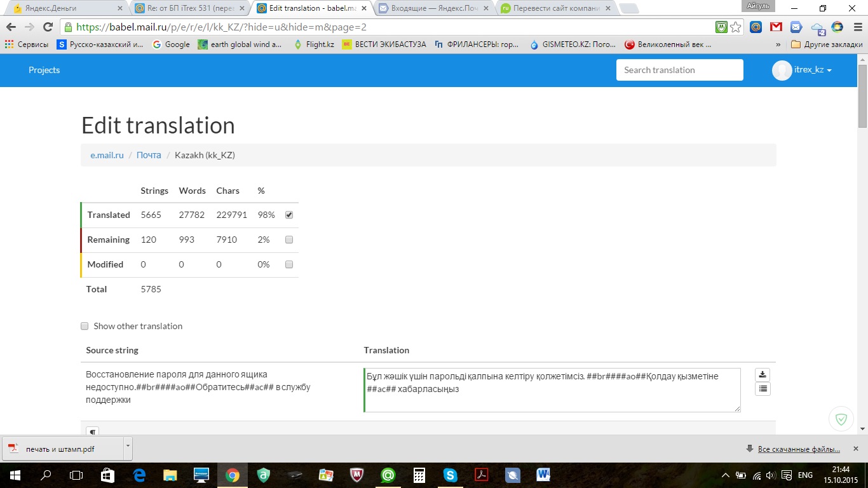Close the Edit translation browser tab
The image size is (868, 488).
(363, 9)
